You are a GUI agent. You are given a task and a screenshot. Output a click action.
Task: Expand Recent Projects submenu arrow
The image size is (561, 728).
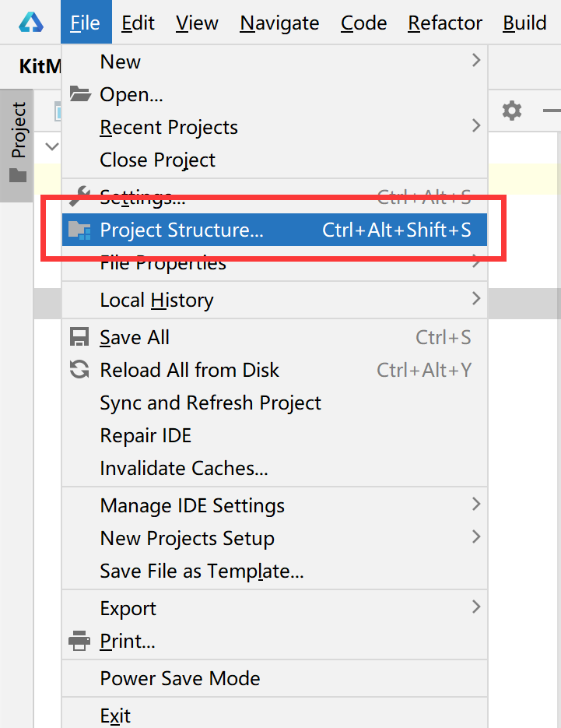click(x=476, y=125)
